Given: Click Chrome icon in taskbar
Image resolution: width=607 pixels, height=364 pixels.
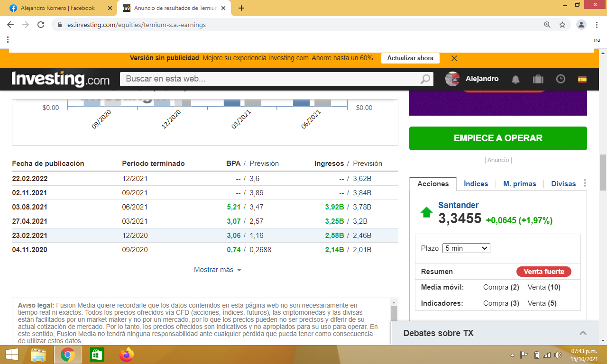Looking at the screenshot, I should 68,355.
